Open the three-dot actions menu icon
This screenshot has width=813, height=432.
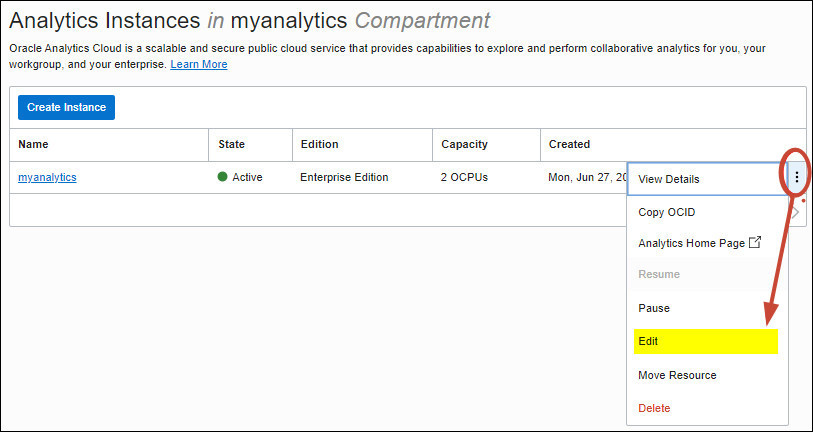[797, 178]
